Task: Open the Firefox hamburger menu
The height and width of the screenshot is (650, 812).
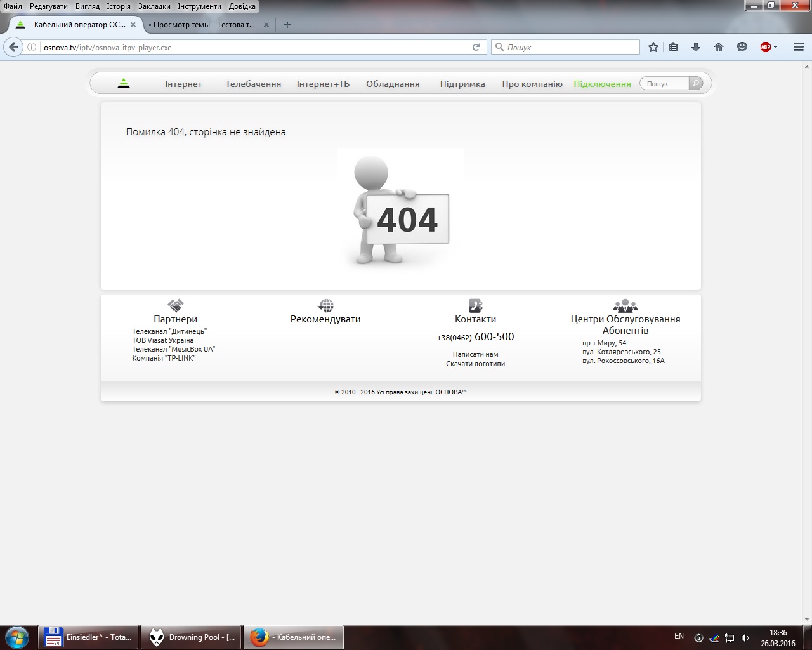Action: click(799, 47)
